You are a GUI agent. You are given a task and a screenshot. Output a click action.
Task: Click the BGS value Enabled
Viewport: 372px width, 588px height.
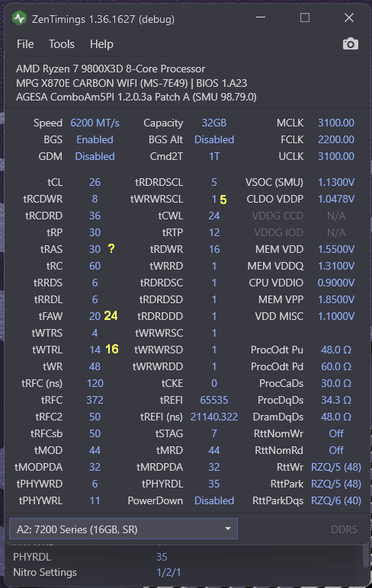pyautogui.click(x=95, y=139)
